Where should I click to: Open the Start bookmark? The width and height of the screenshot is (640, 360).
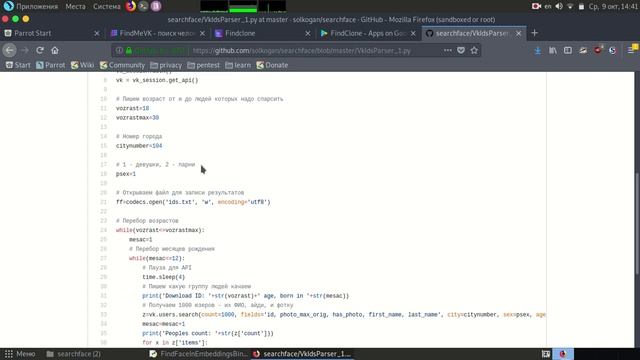pyautogui.click(x=18, y=65)
